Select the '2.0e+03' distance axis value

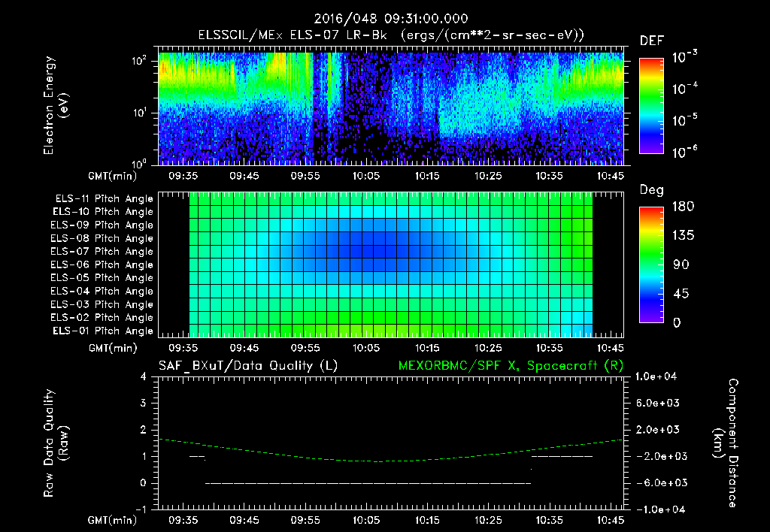tap(657, 429)
